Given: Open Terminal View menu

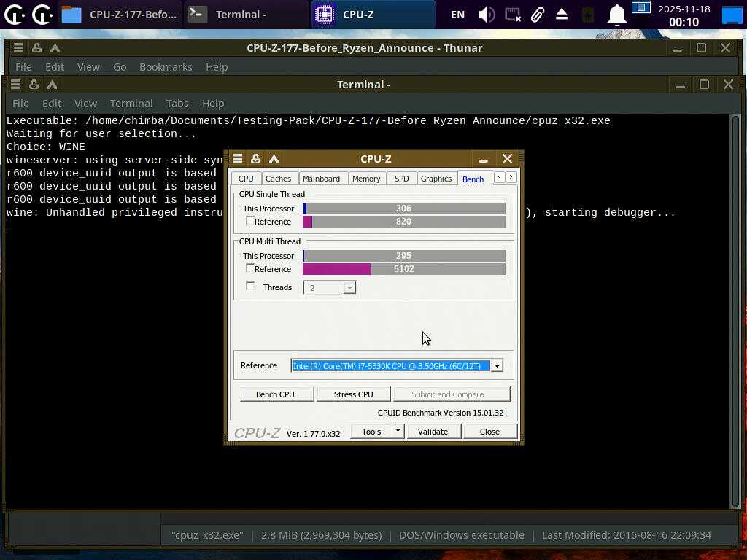Looking at the screenshot, I should click(x=86, y=104).
